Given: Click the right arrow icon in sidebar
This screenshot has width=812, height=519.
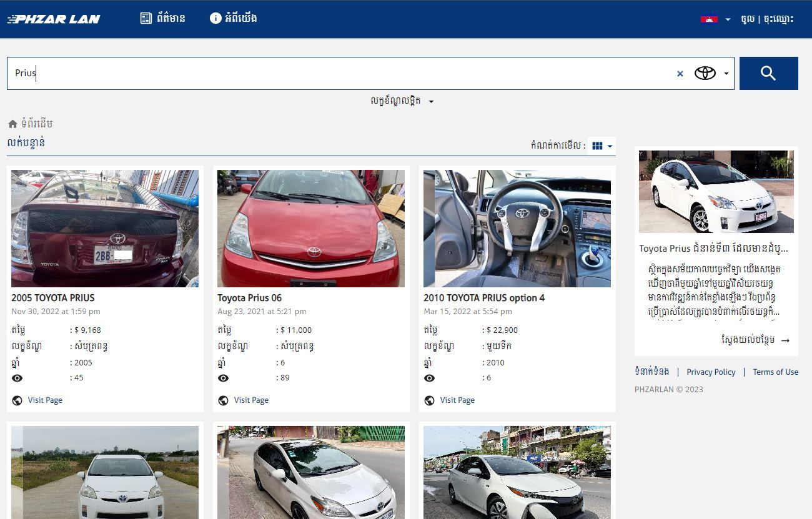Looking at the screenshot, I should click(786, 340).
